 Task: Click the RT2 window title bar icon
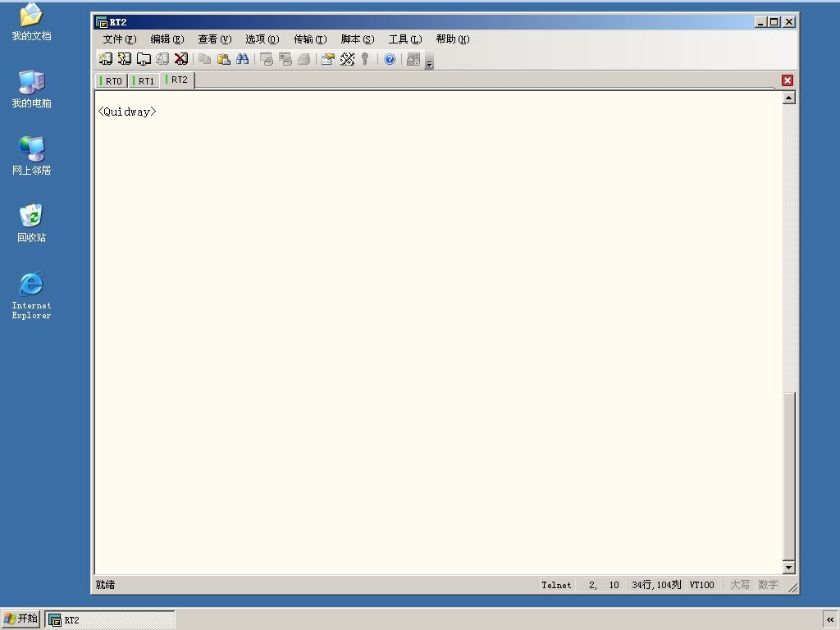(x=101, y=22)
